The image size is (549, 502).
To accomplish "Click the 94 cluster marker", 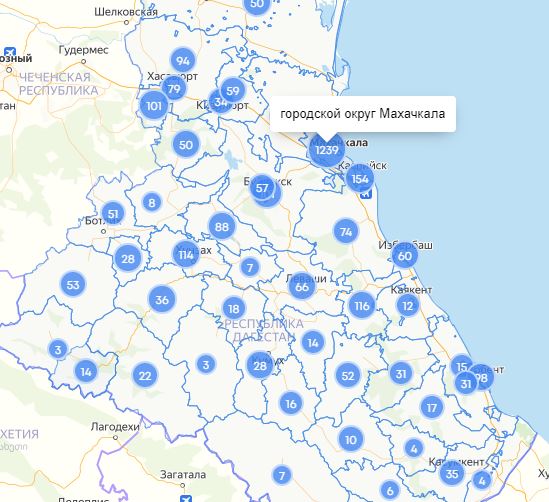I will pos(182,61).
